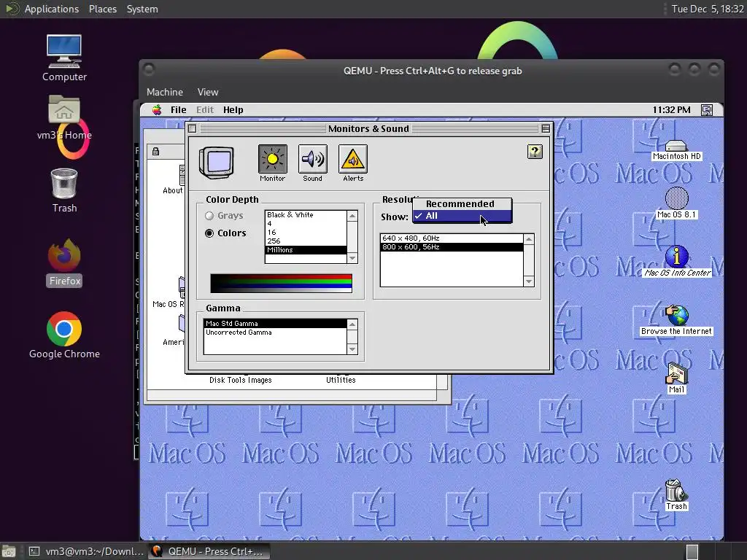Open Macintosh HD drive icon
747x560 pixels.
(676, 149)
